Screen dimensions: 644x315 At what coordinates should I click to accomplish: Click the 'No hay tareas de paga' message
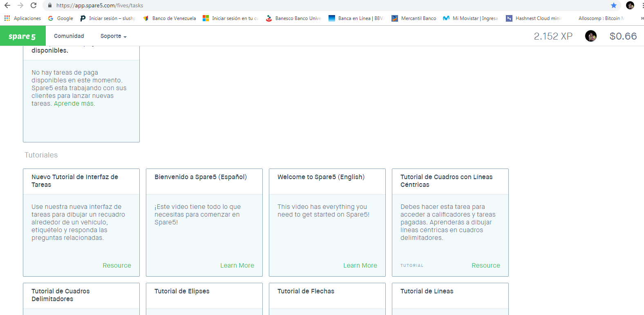coord(79,88)
